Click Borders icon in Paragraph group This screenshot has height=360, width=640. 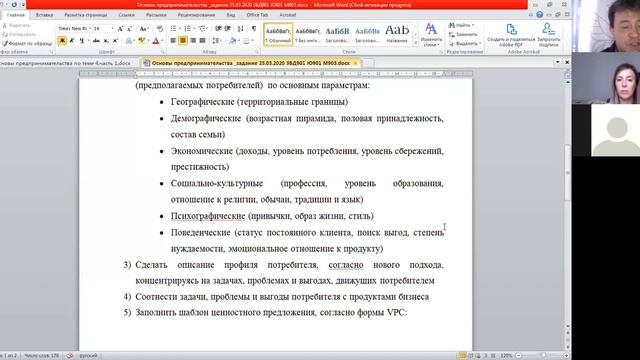[x=246, y=40]
